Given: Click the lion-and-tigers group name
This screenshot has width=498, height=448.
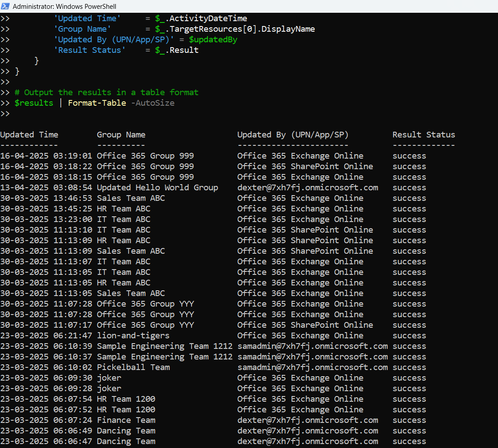Looking at the screenshot, I should [133, 336].
